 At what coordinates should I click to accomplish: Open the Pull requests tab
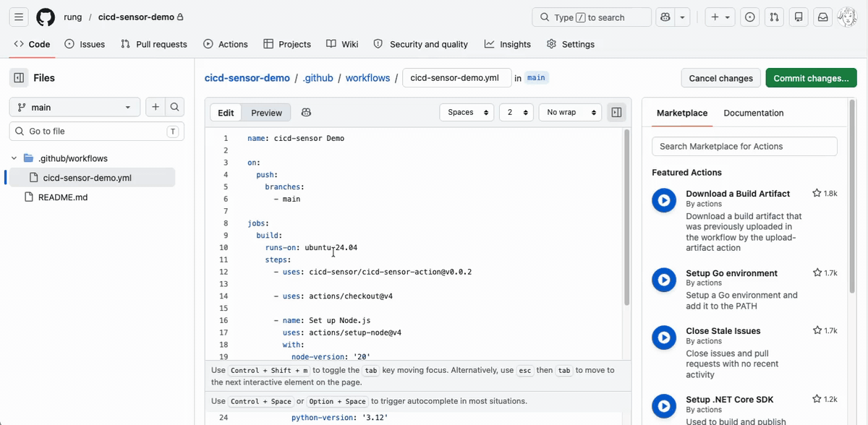154,44
